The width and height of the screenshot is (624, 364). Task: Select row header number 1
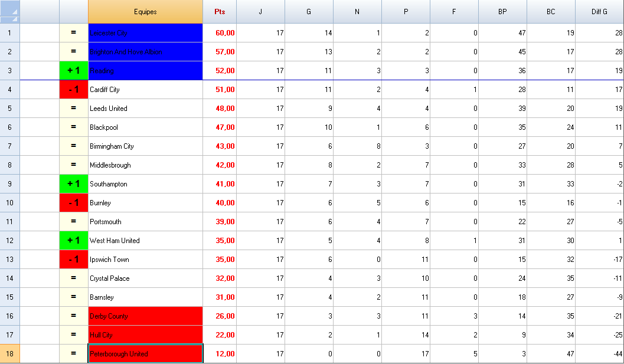coord(9,32)
